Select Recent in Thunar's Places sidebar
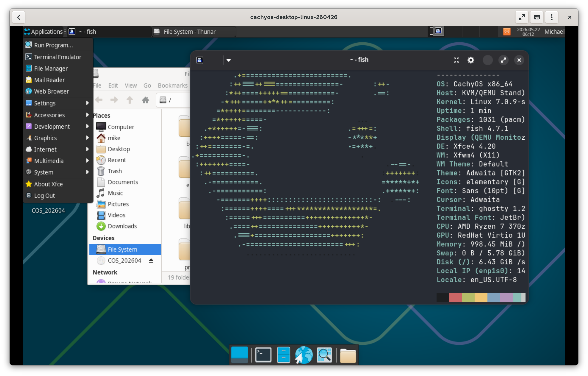 125,160
